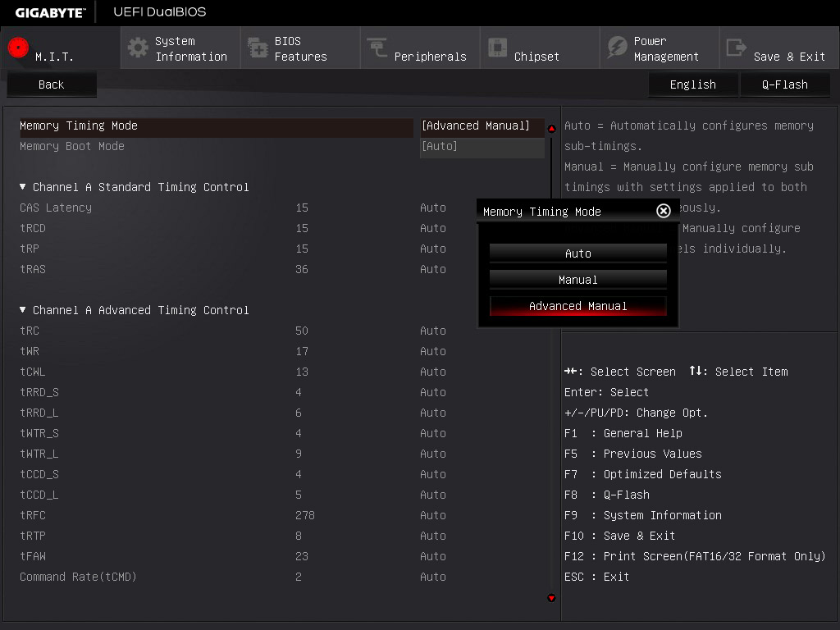Click the tWTR_L row label
Image resolution: width=840 pixels, height=630 pixels.
pos(39,454)
